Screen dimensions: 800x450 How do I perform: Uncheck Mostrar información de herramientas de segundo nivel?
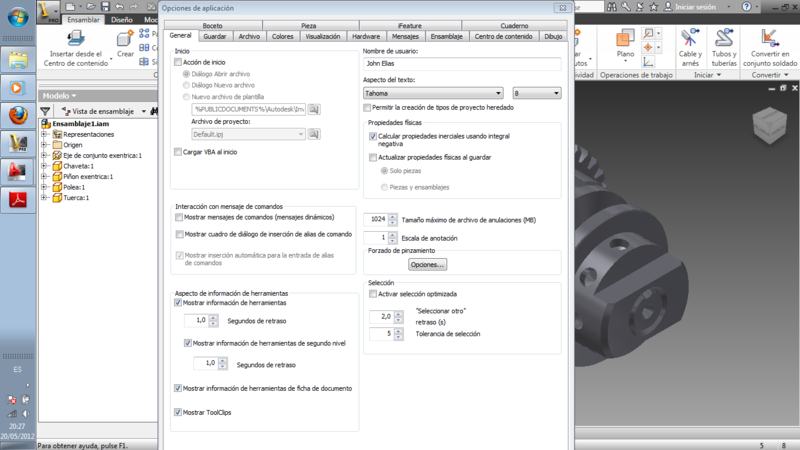click(187, 343)
